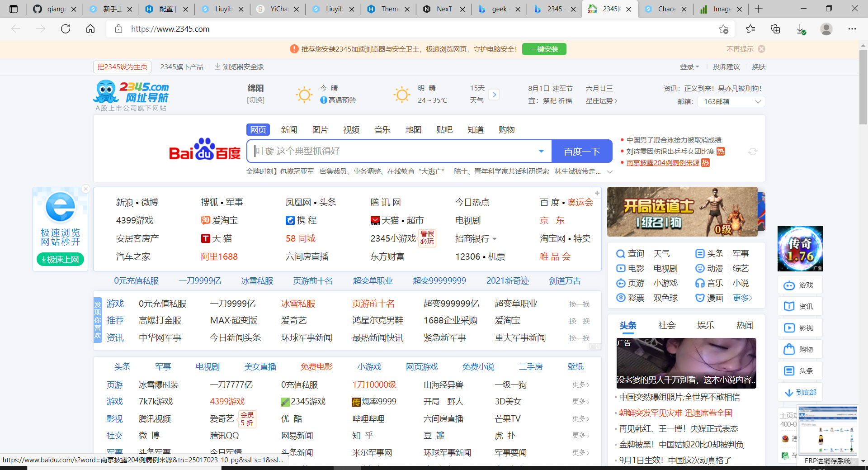Click the 百度一下 search button
Screen dimensions: 868x470
click(582, 151)
